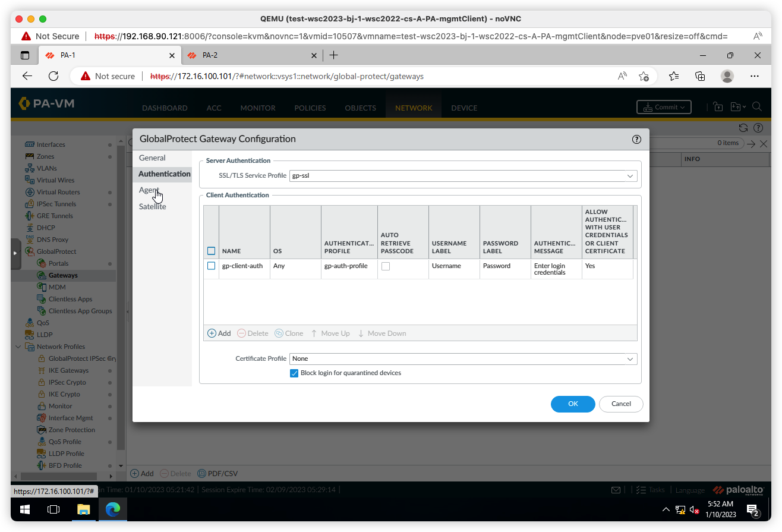This screenshot has width=782, height=532.
Task: Select the Clientless Apps icon
Action: click(42, 299)
